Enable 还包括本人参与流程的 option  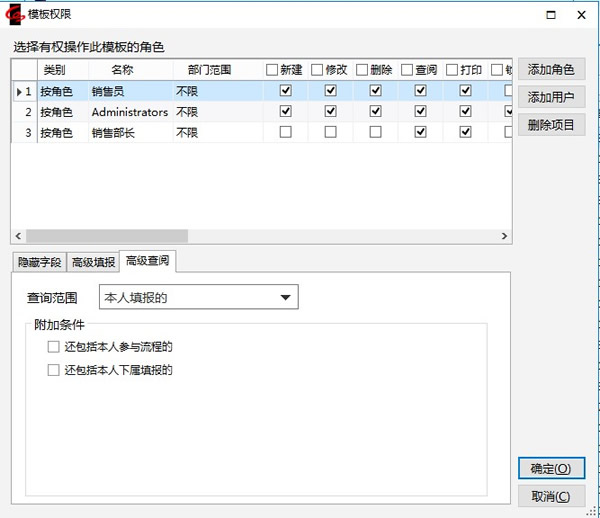point(54,347)
